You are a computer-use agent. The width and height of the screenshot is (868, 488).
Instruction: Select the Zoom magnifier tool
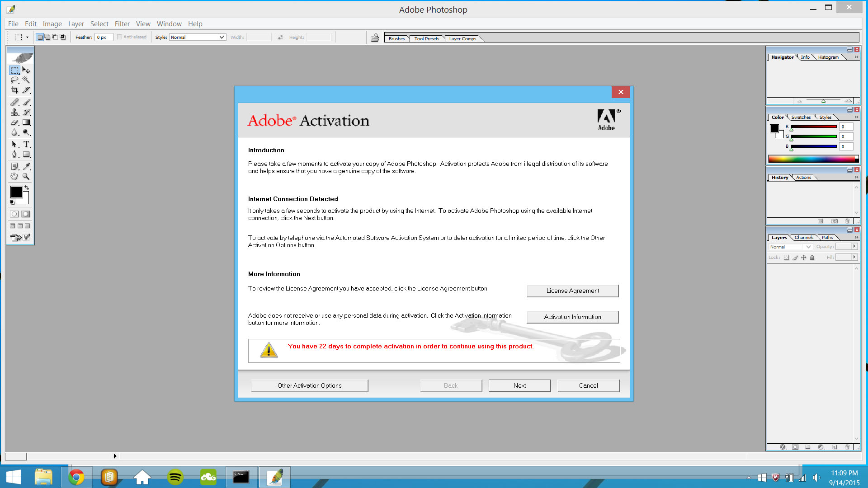point(26,177)
